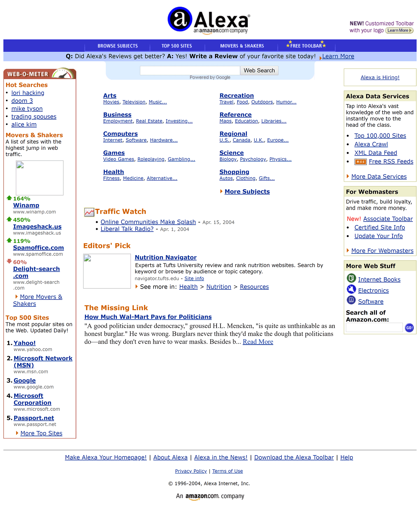420x505 pixels.
Task: Open the Associate Toolbar link
Action: [x=388, y=219]
